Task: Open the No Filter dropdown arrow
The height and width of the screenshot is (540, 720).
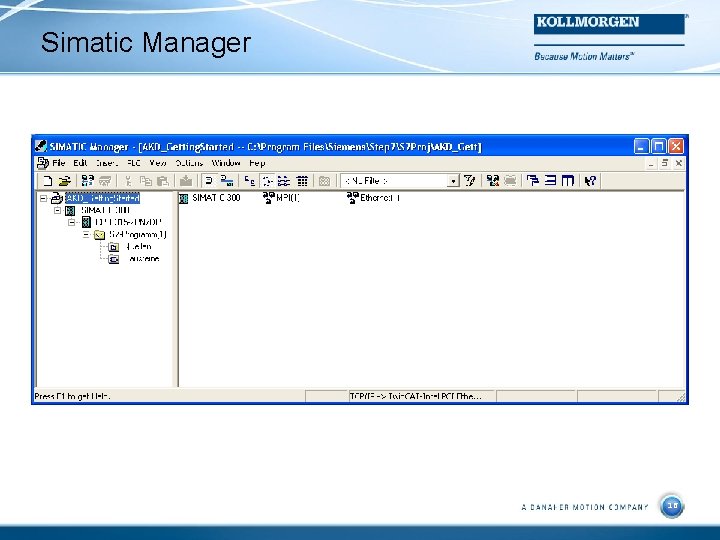Action: pyautogui.click(x=453, y=181)
